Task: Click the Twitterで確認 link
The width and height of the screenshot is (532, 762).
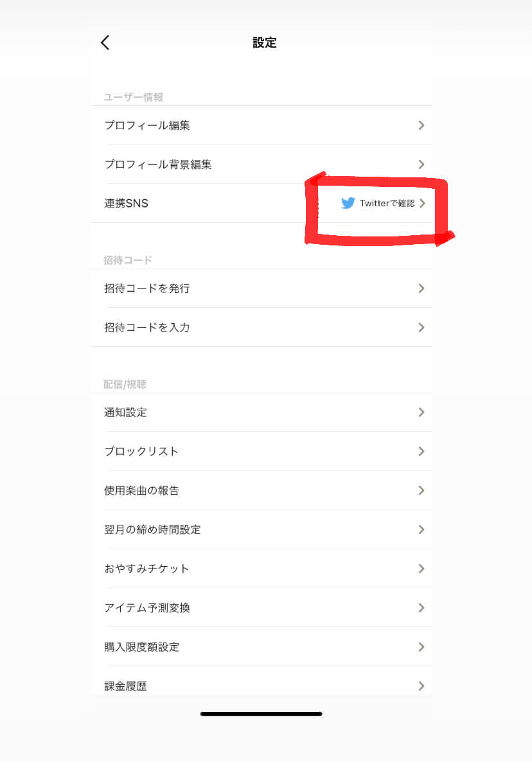Action: [x=387, y=204]
